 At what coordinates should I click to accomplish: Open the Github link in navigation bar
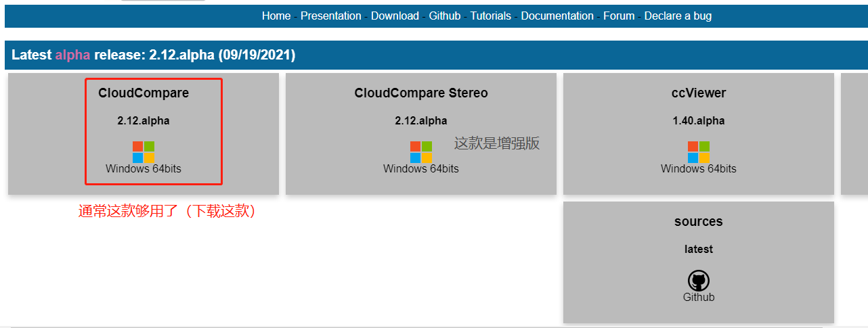pos(445,16)
